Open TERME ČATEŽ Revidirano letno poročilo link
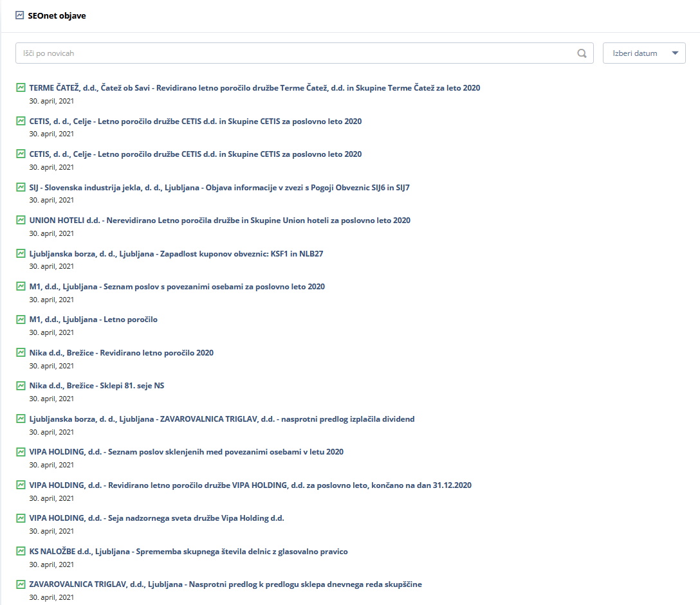 pyautogui.click(x=255, y=88)
